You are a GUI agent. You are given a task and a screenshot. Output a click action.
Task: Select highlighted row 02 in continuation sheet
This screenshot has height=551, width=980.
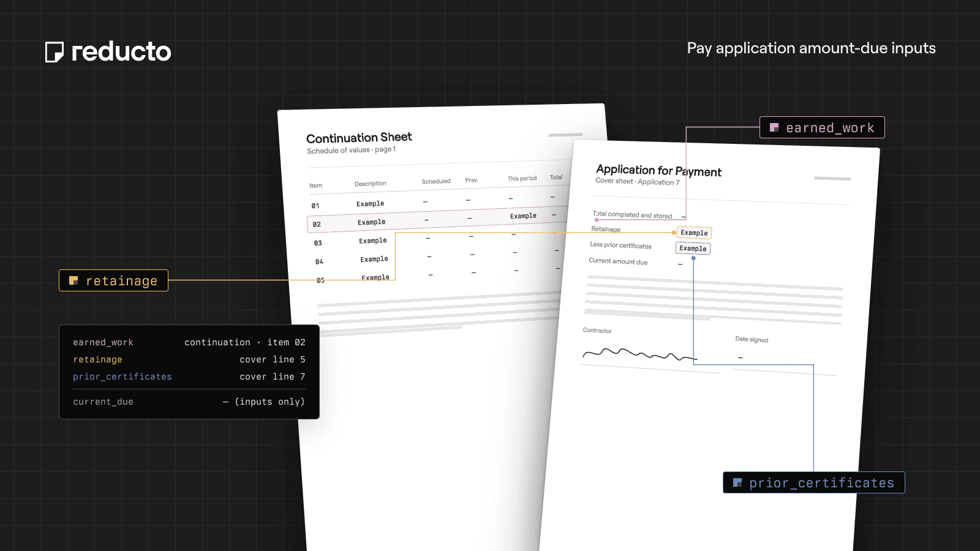(438, 220)
